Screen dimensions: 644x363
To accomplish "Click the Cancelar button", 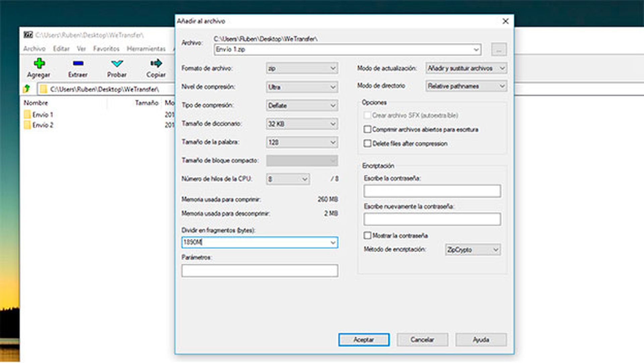I will coord(422,340).
